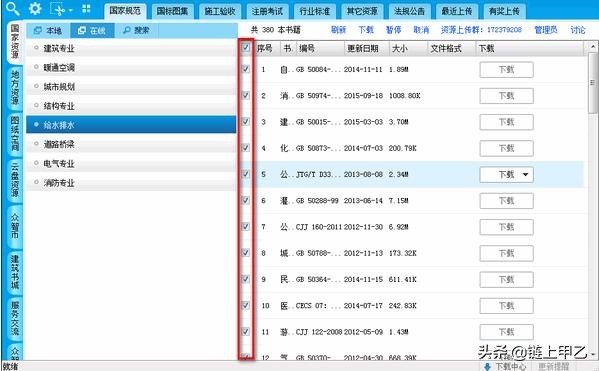Activate the scissors screenshot tool

tap(58, 9)
